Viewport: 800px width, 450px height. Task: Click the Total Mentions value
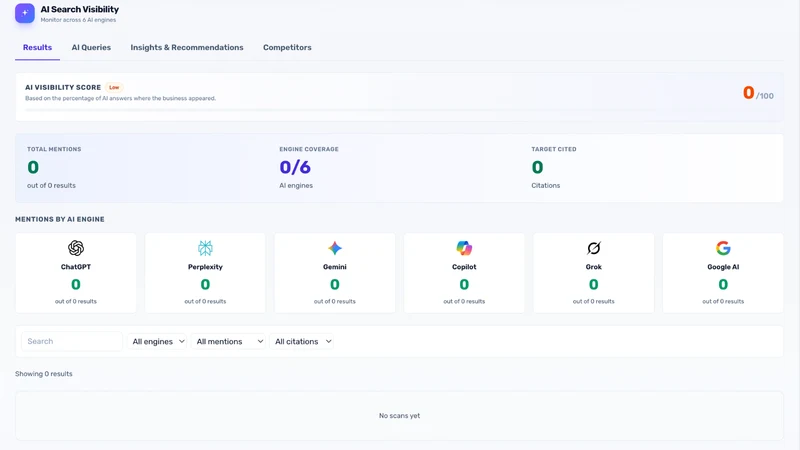click(x=33, y=167)
